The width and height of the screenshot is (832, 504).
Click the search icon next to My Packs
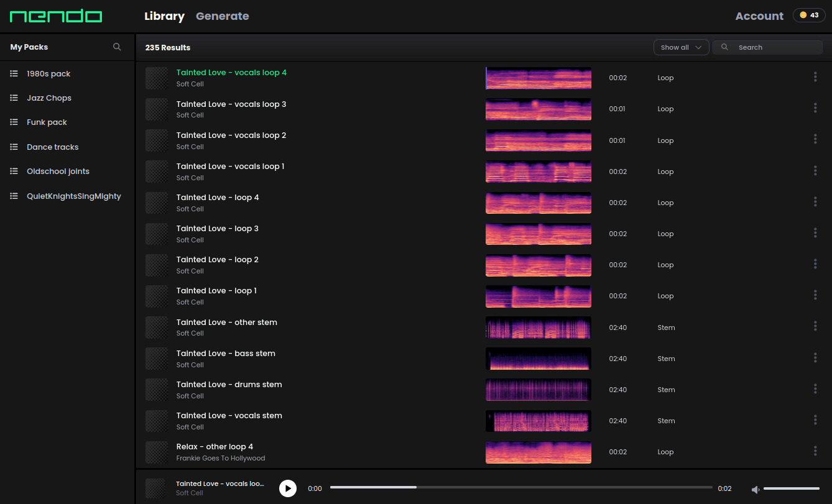117,47
